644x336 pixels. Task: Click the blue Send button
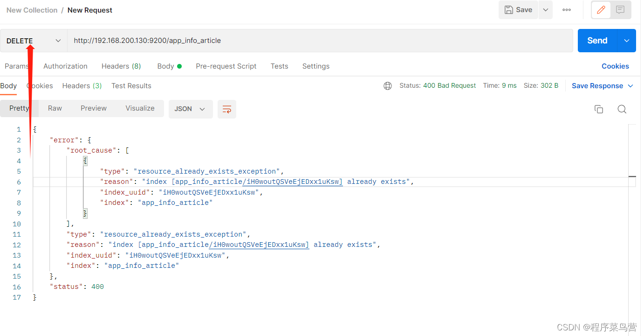tap(597, 41)
